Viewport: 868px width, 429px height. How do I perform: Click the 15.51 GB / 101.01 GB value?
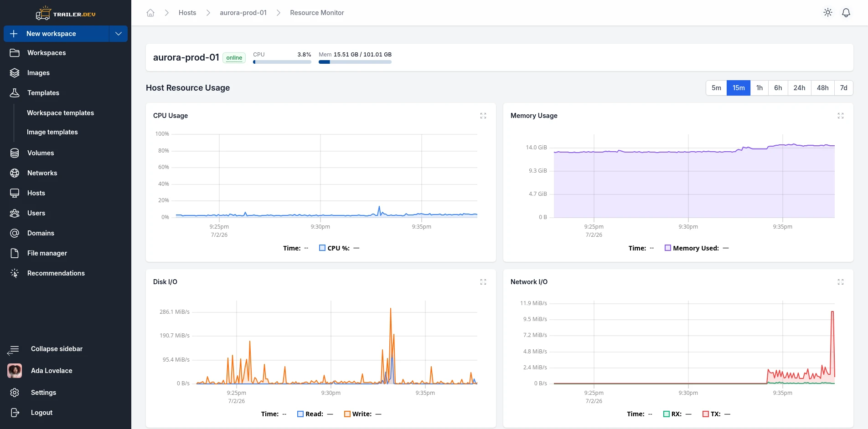coord(362,54)
